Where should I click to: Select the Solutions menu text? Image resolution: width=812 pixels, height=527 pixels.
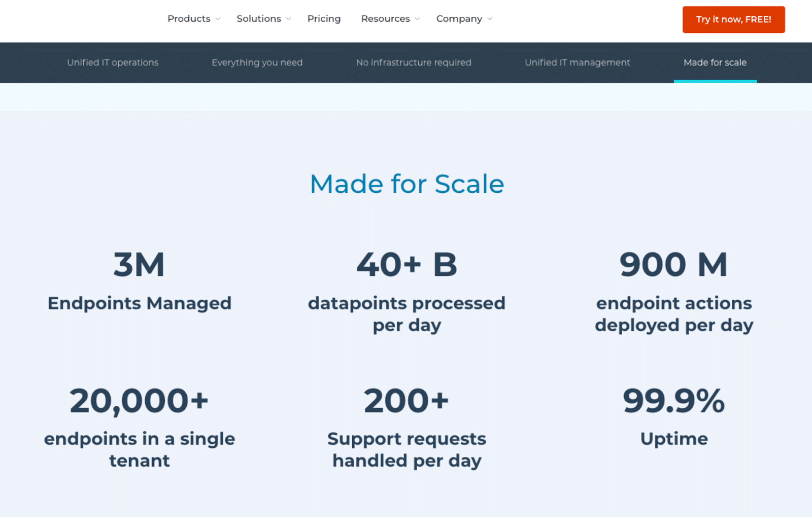coord(258,19)
